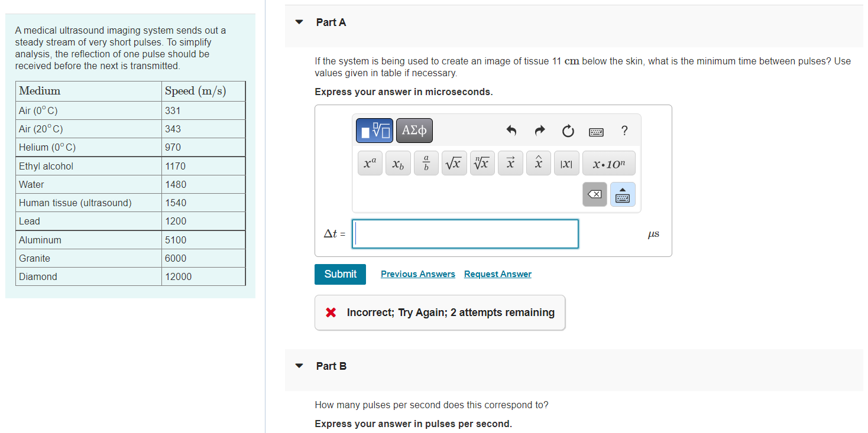This screenshot has height=433, width=868.
Task: Open the help question mark
Action: pos(624,131)
